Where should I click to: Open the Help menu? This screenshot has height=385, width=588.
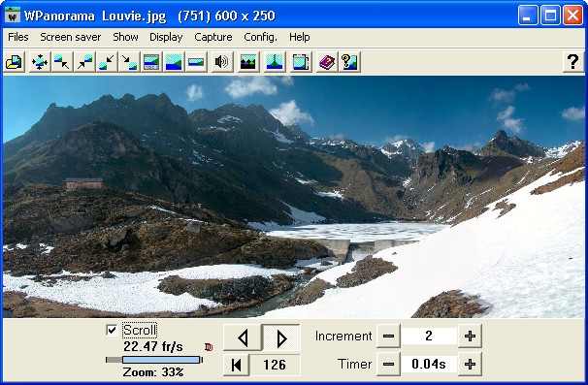pos(299,37)
